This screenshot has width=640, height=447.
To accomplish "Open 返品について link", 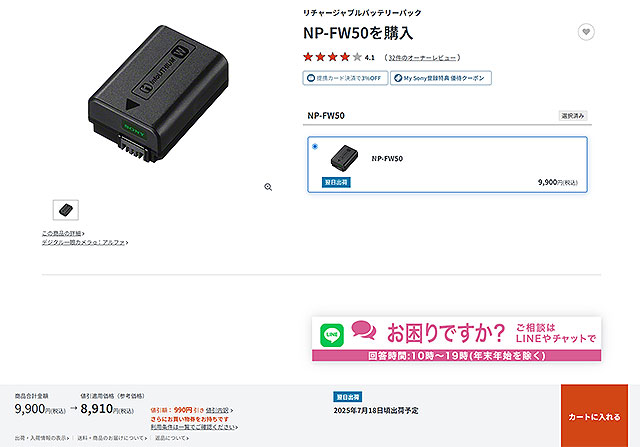I will pos(172,438).
